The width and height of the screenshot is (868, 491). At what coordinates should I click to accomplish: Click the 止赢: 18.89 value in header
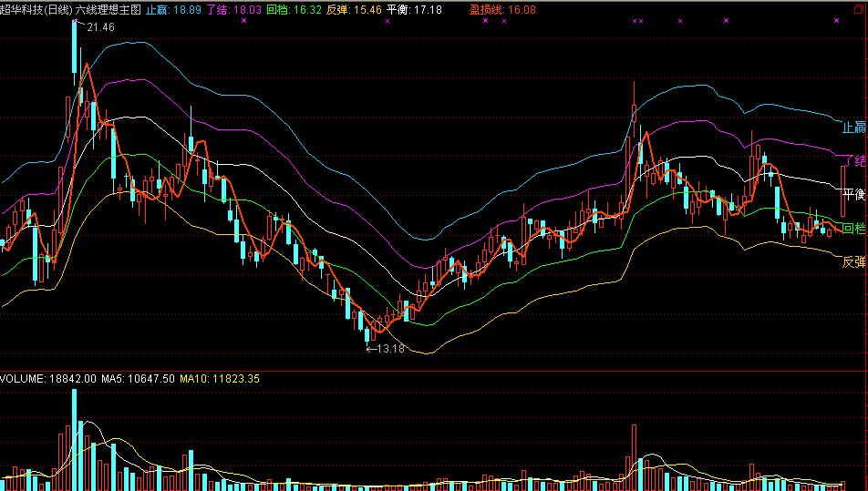pos(173,9)
